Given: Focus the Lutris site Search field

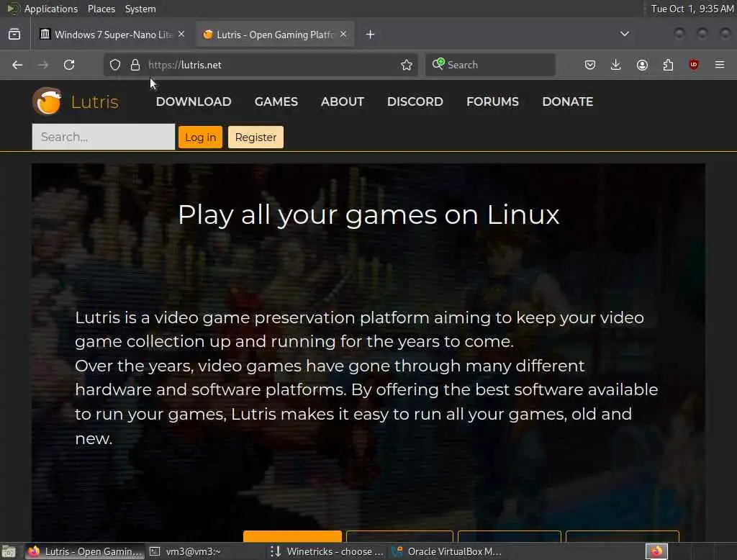Looking at the screenshot, I should (x=104, y=137).
